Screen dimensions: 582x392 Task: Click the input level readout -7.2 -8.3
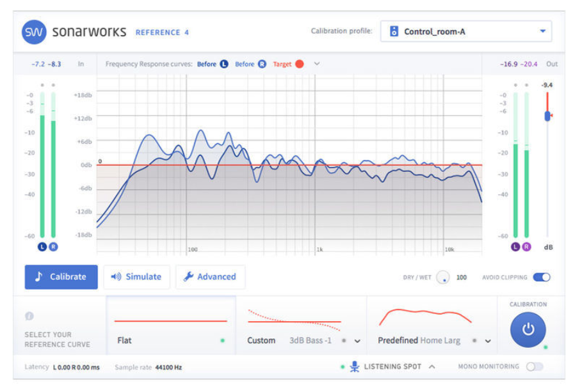[46, 64]
